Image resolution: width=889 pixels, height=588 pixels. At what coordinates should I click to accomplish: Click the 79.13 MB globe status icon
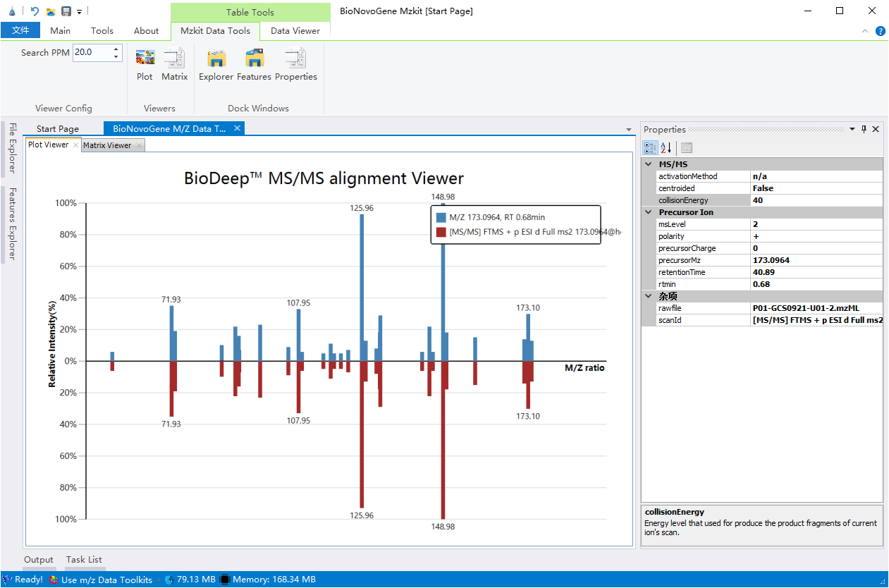tap(168, 580)
